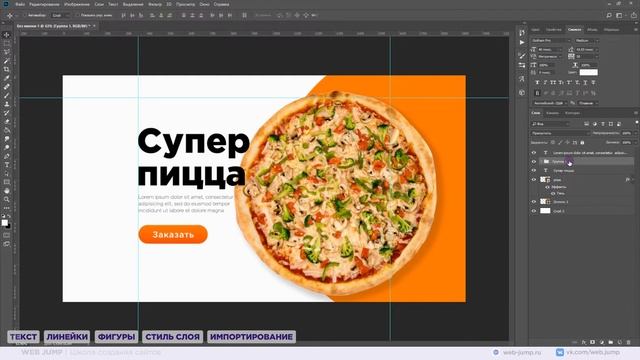Open the layer blend mode dropdown
The height and width of the screenshot is (360, 640).
point(560,133)
